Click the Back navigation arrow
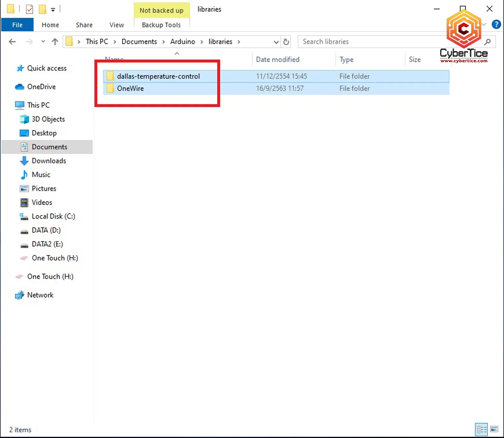504x438 pixels. [x=12, y=42]
